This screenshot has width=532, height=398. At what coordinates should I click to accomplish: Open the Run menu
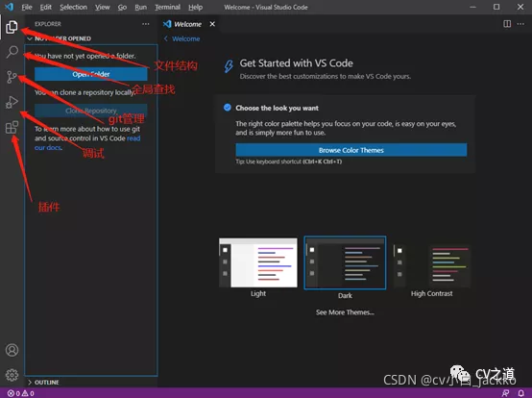(x=141, y=7)
